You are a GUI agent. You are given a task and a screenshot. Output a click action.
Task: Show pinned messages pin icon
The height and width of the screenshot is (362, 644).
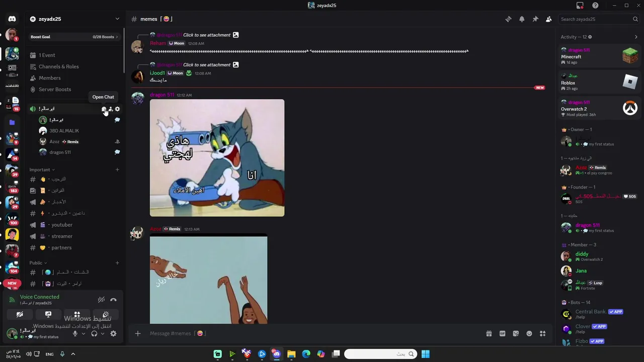coord(535,19)
